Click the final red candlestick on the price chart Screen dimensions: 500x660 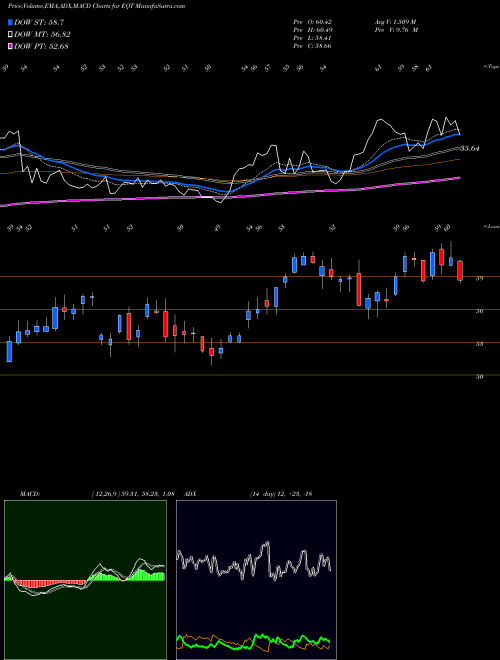pyautogui.click(x=460, y=271)
